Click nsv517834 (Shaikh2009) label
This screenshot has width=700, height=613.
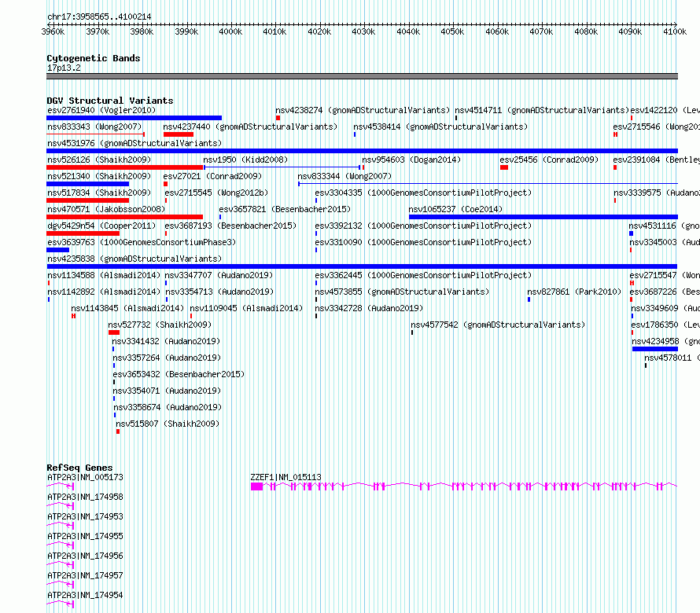99,193
